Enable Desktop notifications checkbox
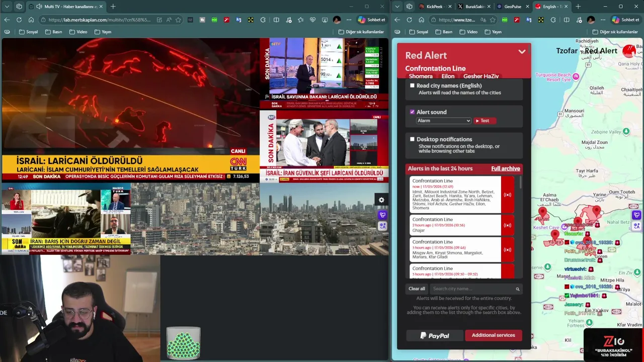The width and height of the screenshot is (644, 362). click(413, 139)
